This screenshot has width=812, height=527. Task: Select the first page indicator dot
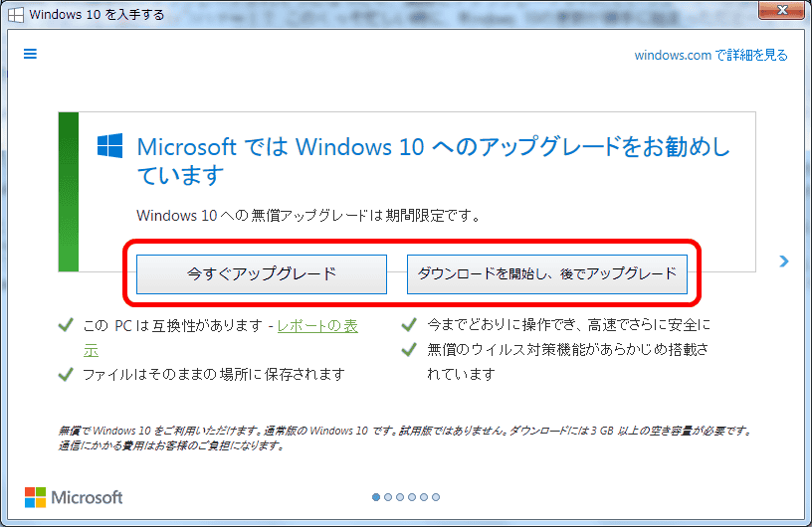tap(376, 497)
